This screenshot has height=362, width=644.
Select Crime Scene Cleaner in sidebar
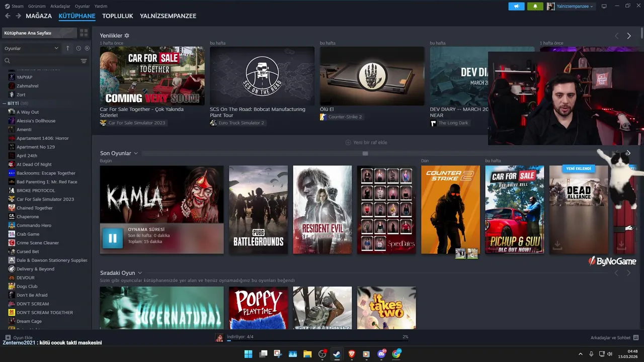(38, 243)
